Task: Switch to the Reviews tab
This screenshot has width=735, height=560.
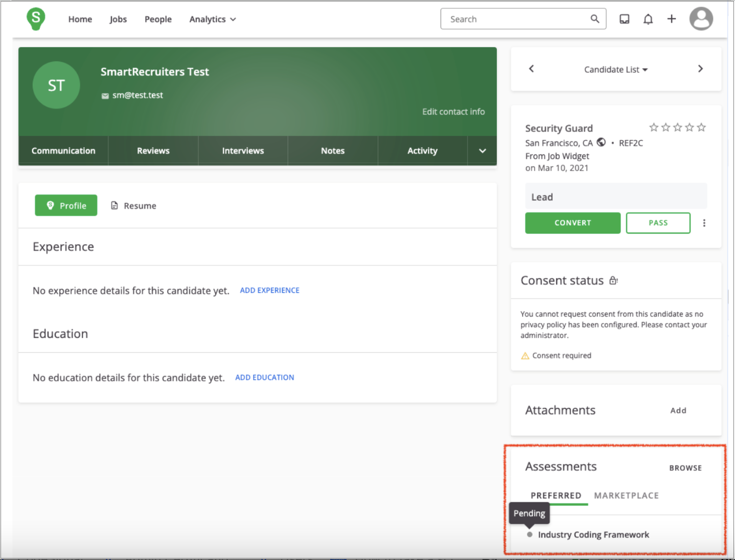Action: pos(153,151)
